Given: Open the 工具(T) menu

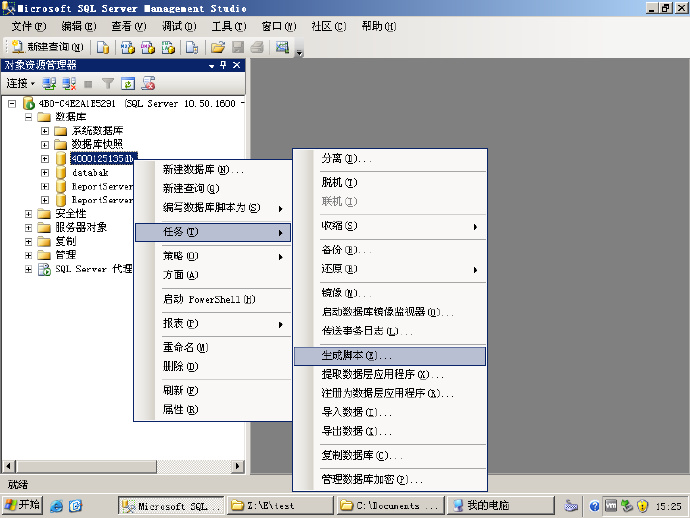Looking at the screenshot, I should [x=229, y=26].
